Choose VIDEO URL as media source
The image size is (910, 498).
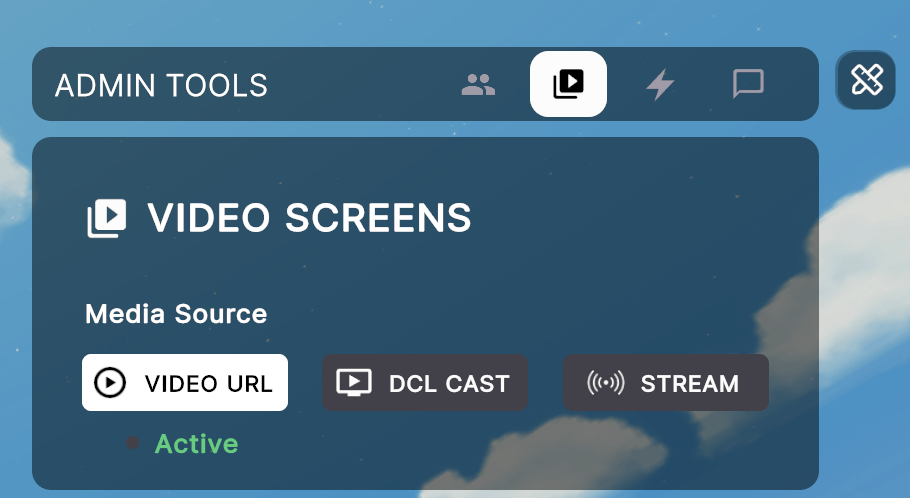(185, 382)
